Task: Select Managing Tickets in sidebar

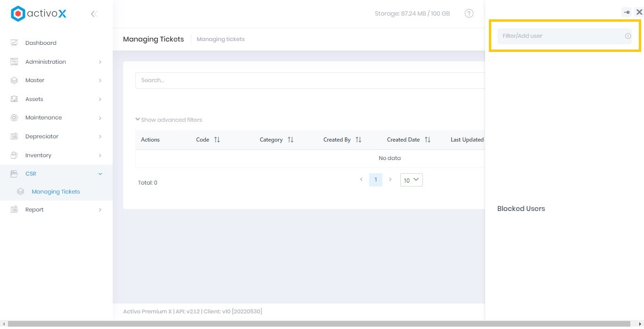Action: [x=56, y=192]
